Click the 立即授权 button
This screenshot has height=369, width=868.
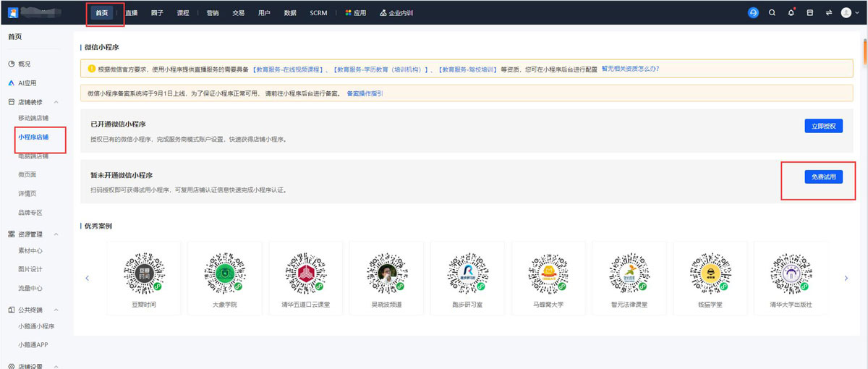[823, 126]
